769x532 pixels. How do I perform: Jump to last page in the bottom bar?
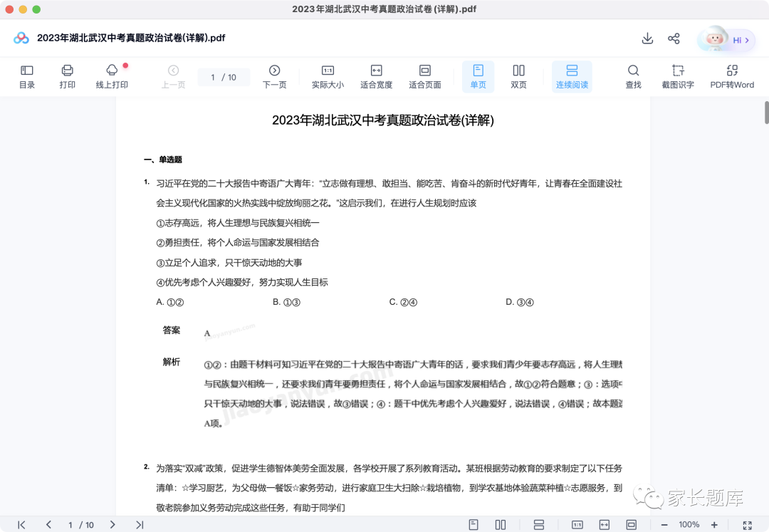(x=140, y=525)
